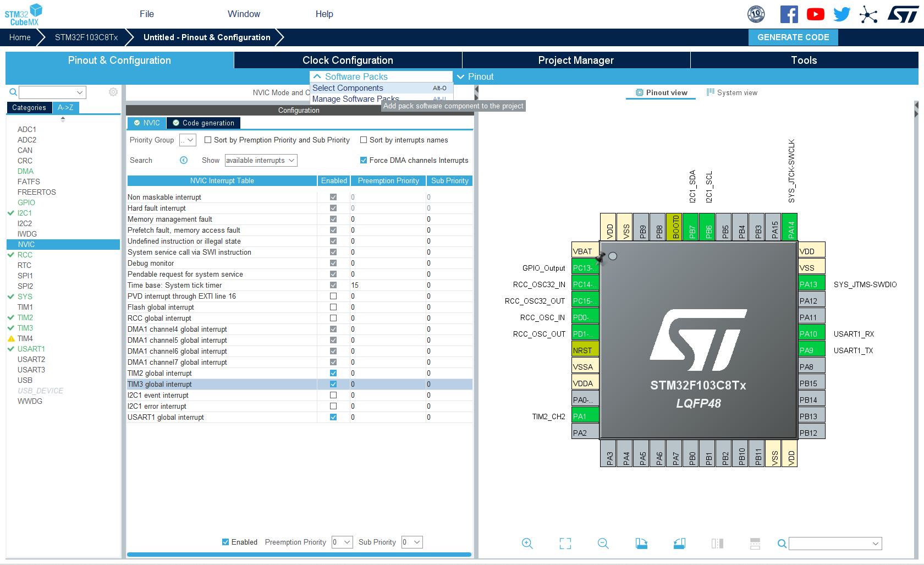Image resolution: width=924 pixels, height=565 pixels.
Task: Click the GENERATE CODE button
Action: [x=793, y=37]
